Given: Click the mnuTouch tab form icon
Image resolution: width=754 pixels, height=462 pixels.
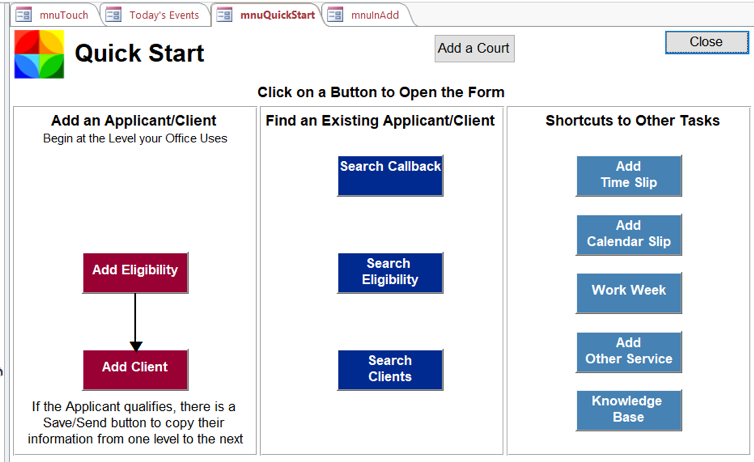Looking at the screenshot, I should coord(23,15).
